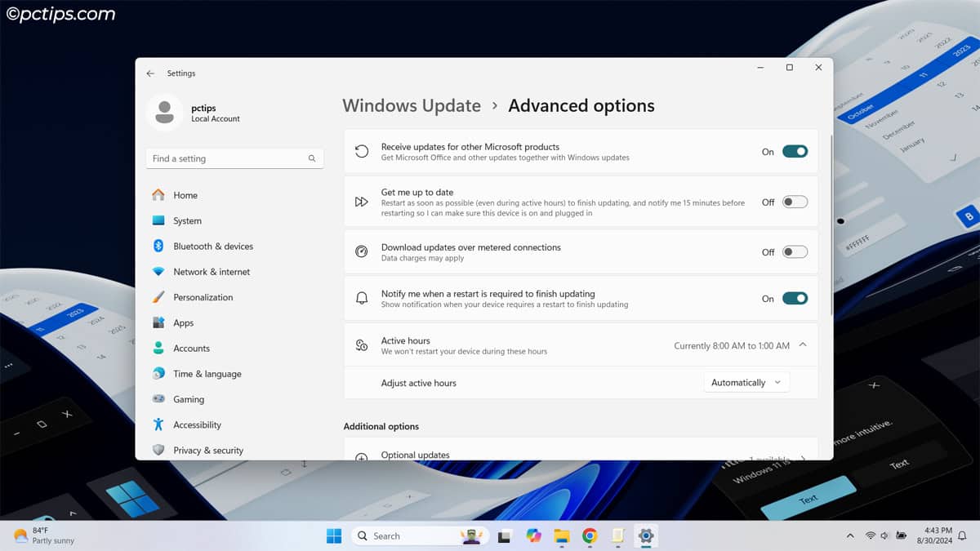Turn off restart required notifications

coord(794,298)
